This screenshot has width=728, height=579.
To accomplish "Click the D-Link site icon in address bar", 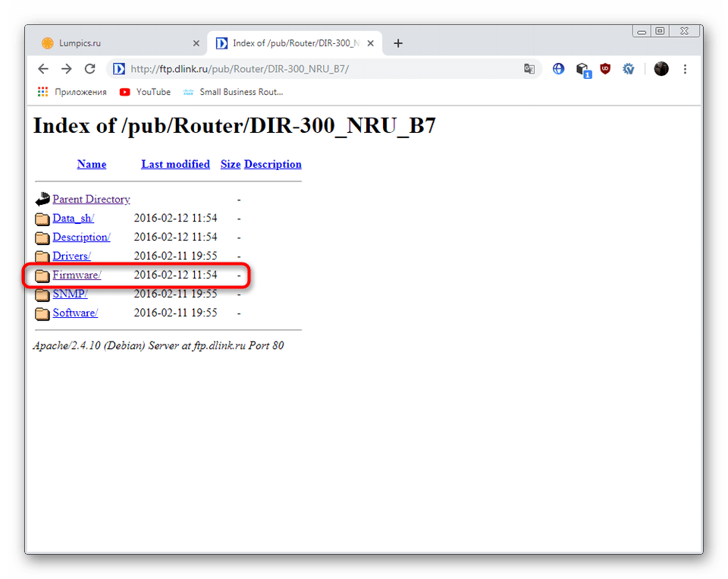I will click(x=119, y=69).
